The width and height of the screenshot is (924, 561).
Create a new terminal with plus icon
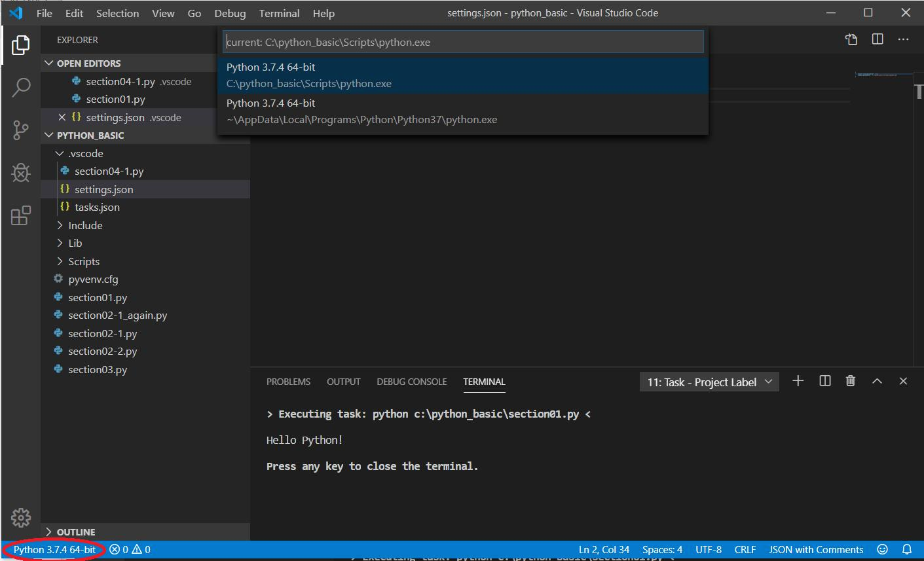point(798,381)
